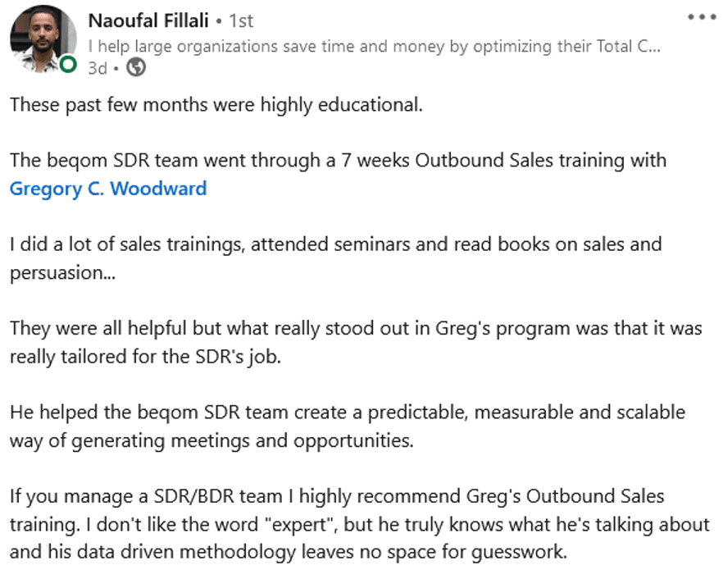Screen dimensions: 723x588
Task: Click the truncated "Total C..." headline ending
Action: point(629,46)
